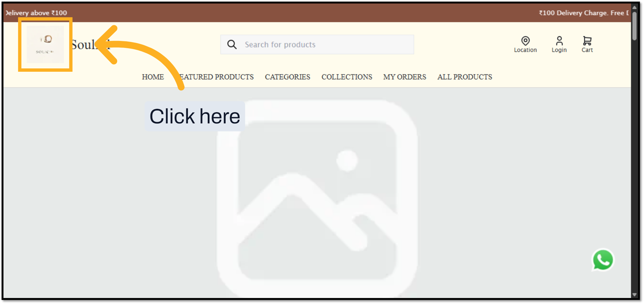Click the search magnifier icon
644x304 pixels.
coord(232,44)
